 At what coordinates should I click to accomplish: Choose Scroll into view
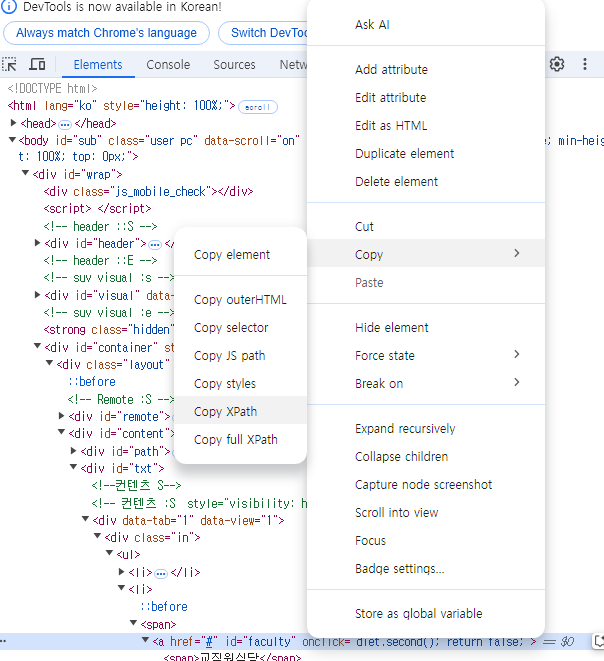(x=426, y=513)
